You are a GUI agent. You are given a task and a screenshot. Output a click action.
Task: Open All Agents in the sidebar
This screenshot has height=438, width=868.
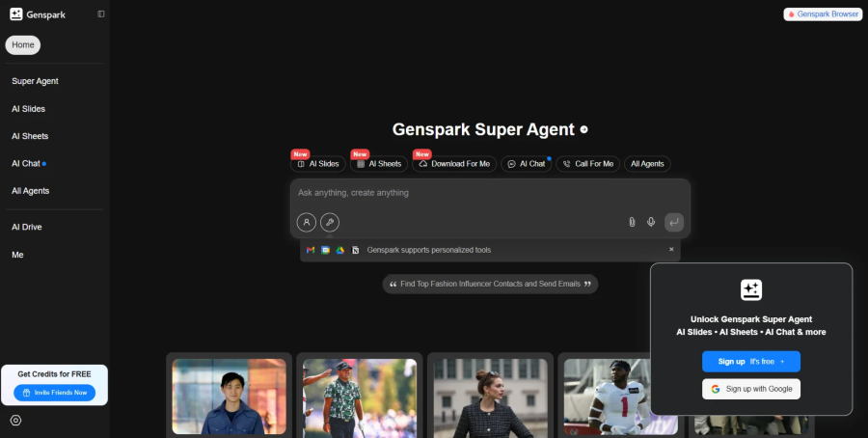coord(31,190)
